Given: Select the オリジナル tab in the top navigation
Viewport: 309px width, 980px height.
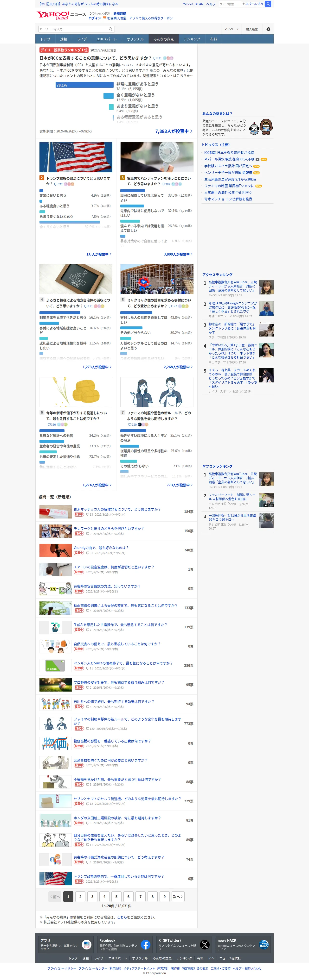Looking at the screenshot, I should click(135, 39).
